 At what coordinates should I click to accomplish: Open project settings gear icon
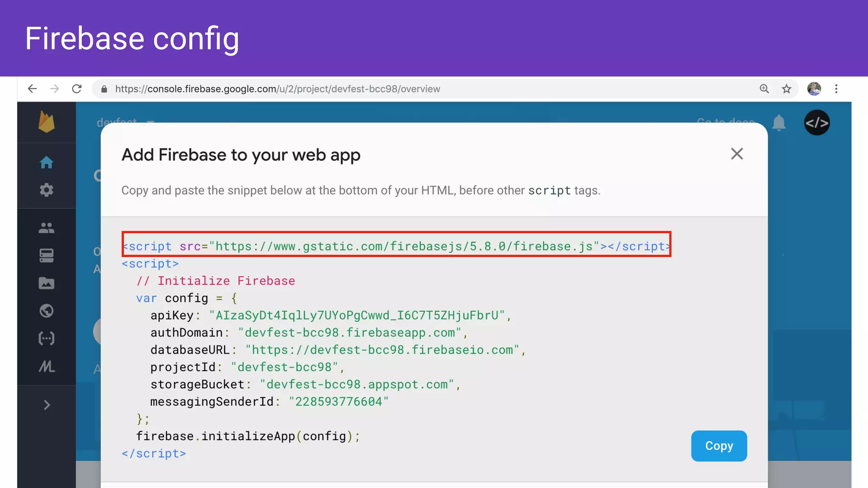(x=47, y=190)
